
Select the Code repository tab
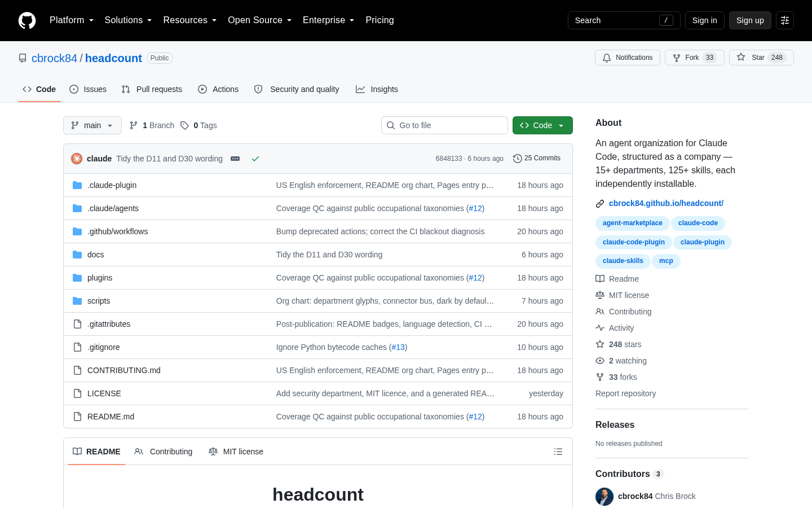[39, 89]
